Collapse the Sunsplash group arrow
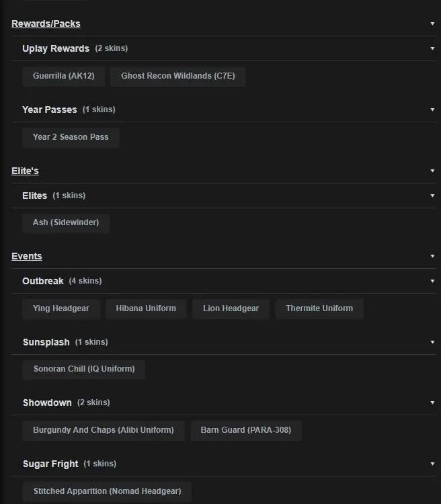The width and height of the screenshot is (441, 504). [432, 342]
